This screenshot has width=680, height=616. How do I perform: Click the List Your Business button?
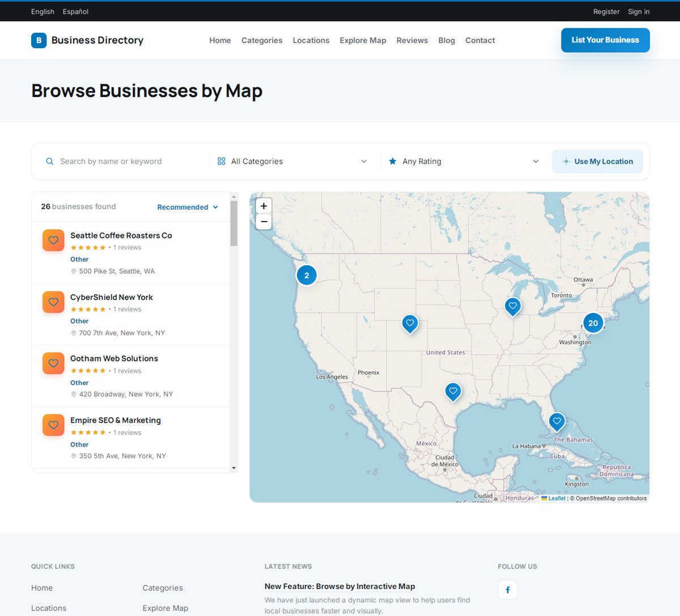pyautogui.click(x=605, y=40)
